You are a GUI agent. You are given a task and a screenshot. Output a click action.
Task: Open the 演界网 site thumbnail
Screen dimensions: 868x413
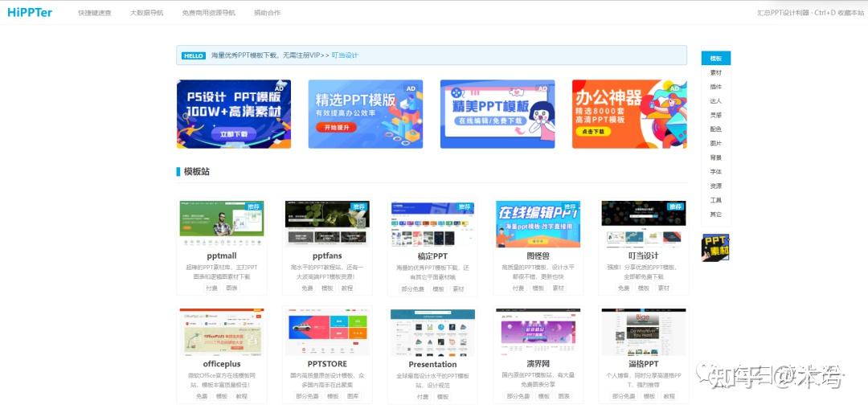point(538,332)
